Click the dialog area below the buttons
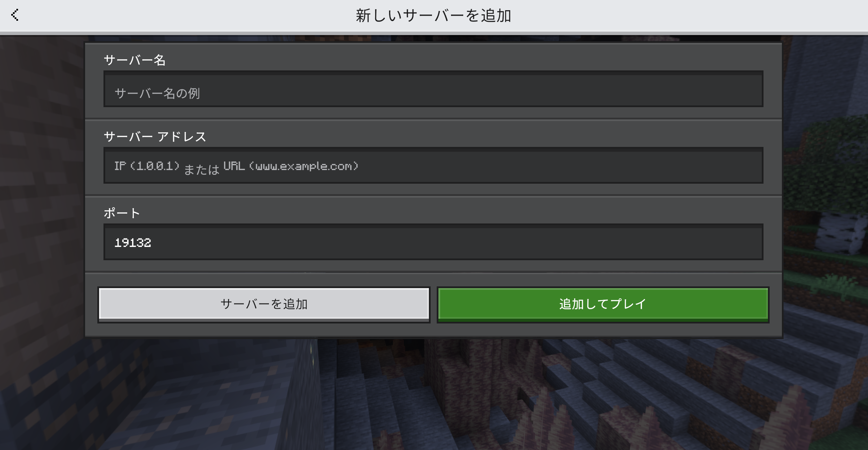The width and height of the screenshot is (868, 450). point(433,330)
